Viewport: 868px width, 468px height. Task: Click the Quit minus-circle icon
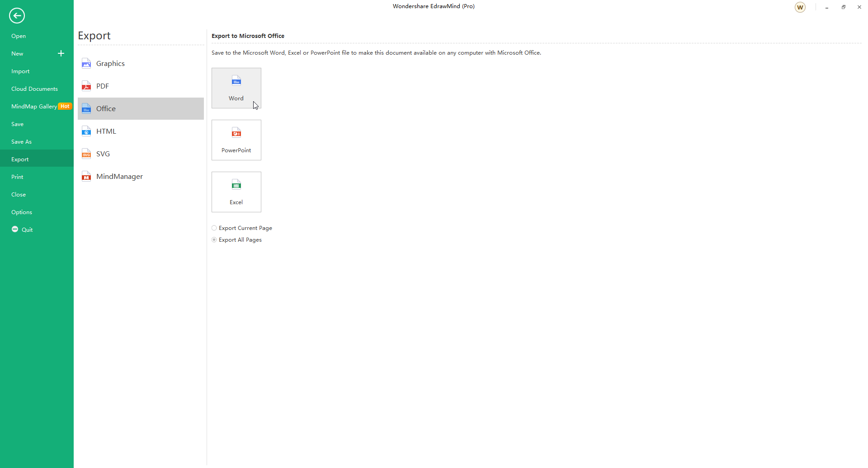tap(15, 229)
